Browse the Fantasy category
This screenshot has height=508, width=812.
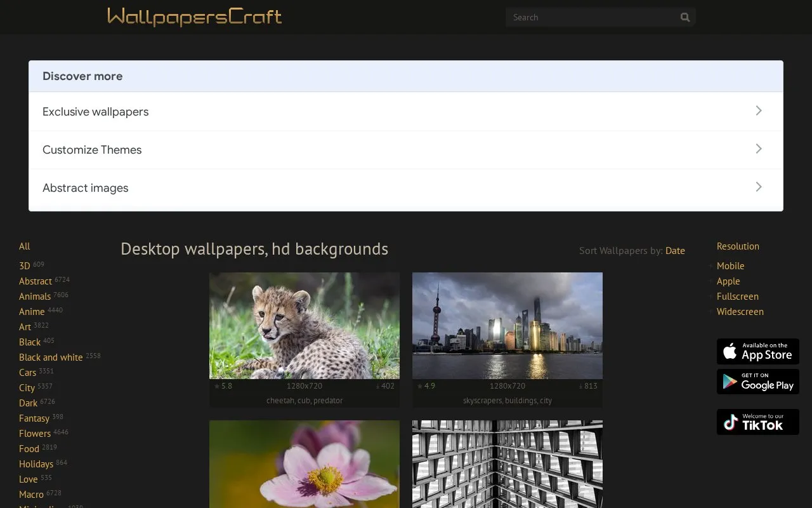pos(34,418)
